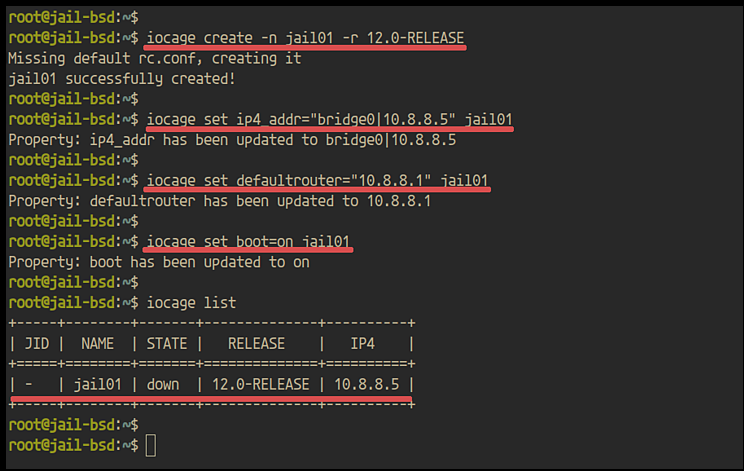Click the '10.8.8.5' IP4 cell in table
This screenshot has height=471, width=744.
coord(369,384)
